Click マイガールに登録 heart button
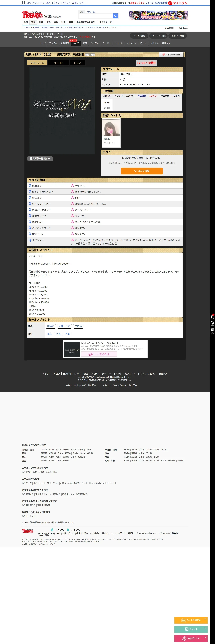 tap(171, 55)
